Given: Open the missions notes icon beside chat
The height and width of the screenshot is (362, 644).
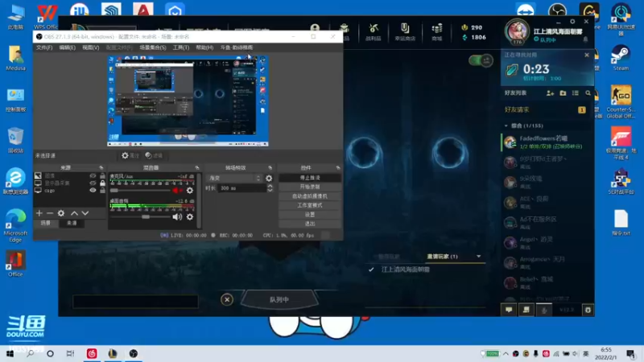Looking at the screenshot, I should pyautogui.click(x=526, y=310).
